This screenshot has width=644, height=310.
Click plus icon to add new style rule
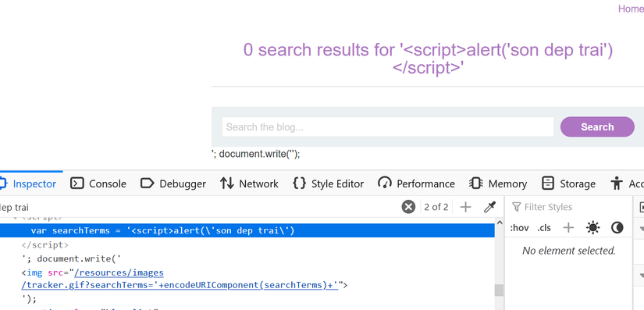pyautogui.click(x=568, y=227)
